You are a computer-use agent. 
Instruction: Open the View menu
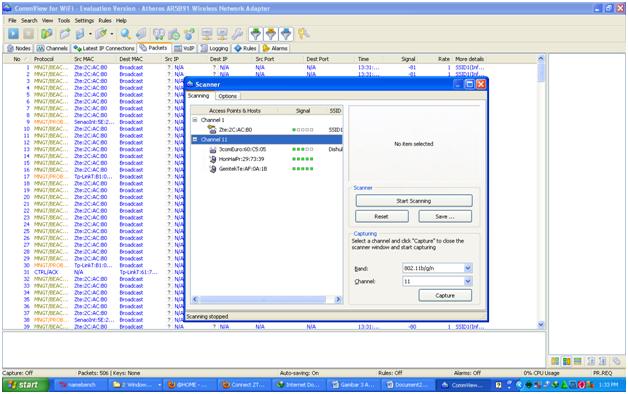47,20
